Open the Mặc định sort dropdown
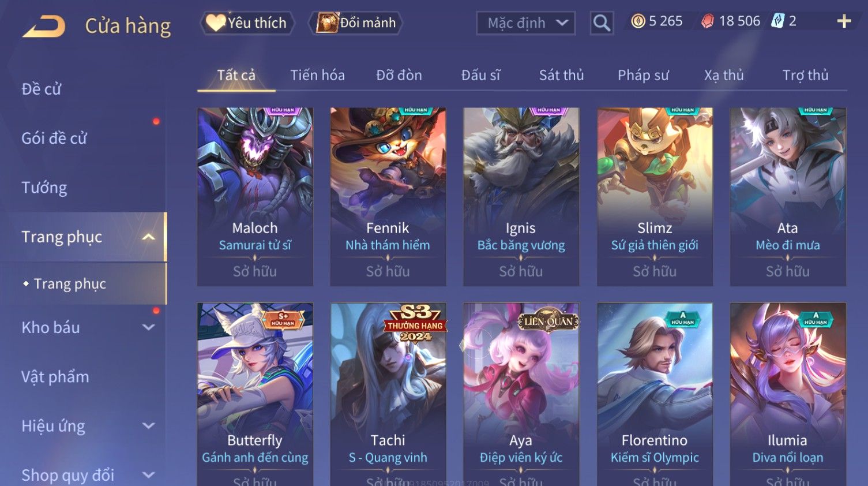The image size is (868, 486). 526,23
